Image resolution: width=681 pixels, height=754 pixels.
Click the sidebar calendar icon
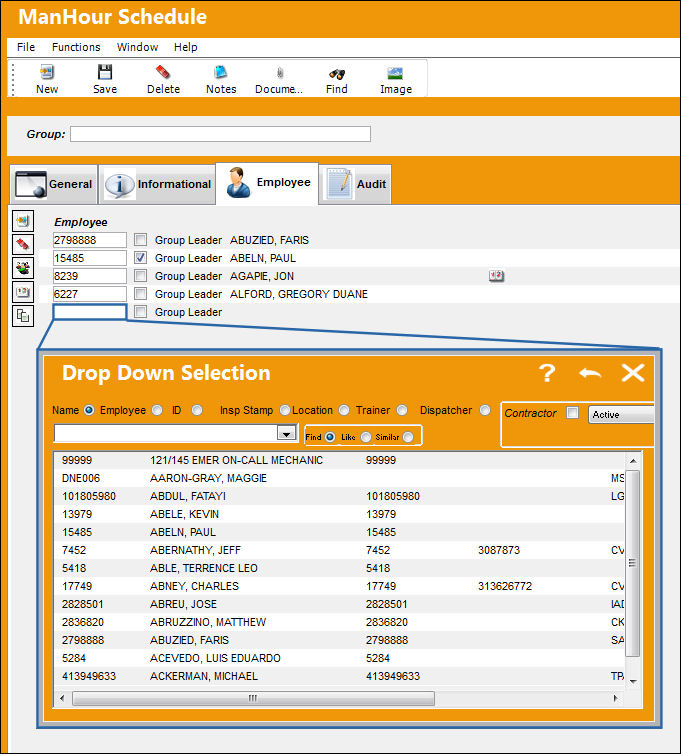[23, 291]
